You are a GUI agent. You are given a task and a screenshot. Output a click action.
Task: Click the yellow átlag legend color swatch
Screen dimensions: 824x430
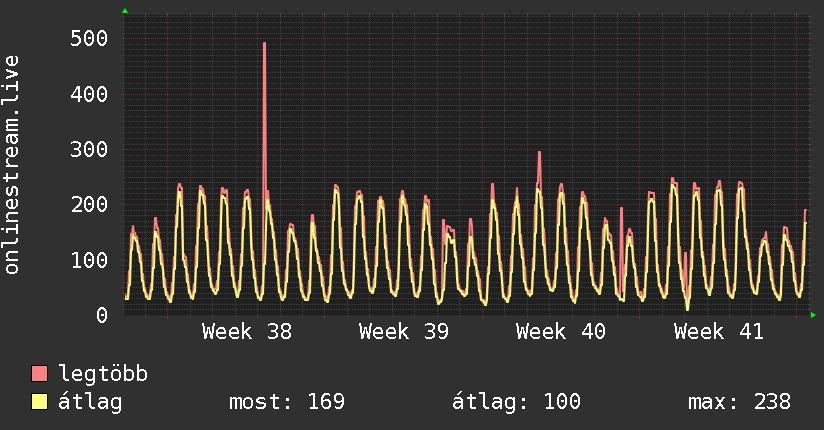click(39, 401)
